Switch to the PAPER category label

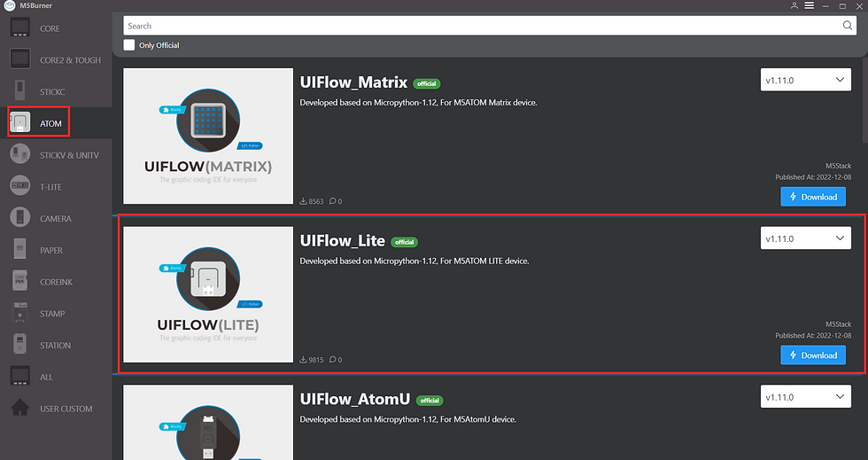(x=51, y=251)
